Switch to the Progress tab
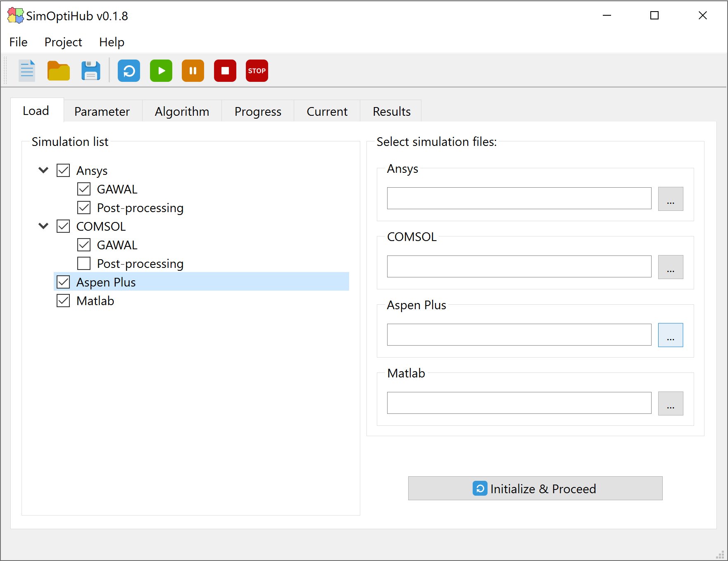This screenshot has height=561, width=728. click(258, 111)
